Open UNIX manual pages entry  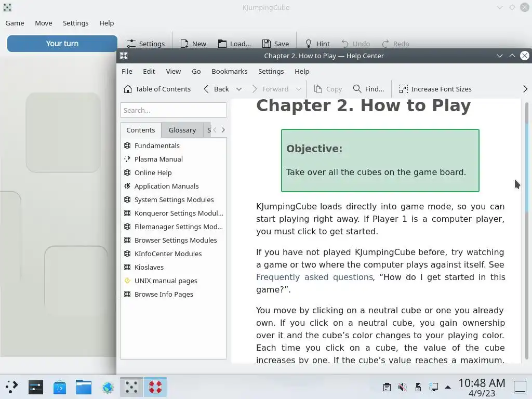tap(174, 281)
